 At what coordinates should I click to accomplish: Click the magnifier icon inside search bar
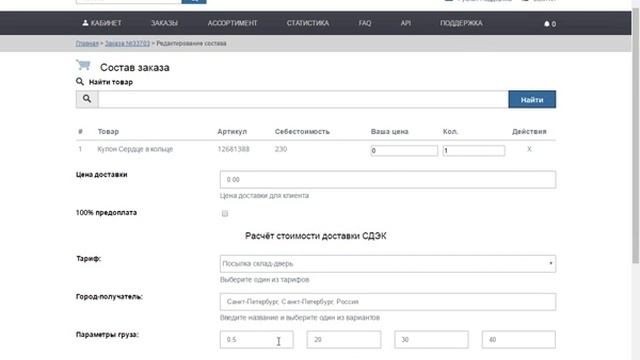point(87,99)
